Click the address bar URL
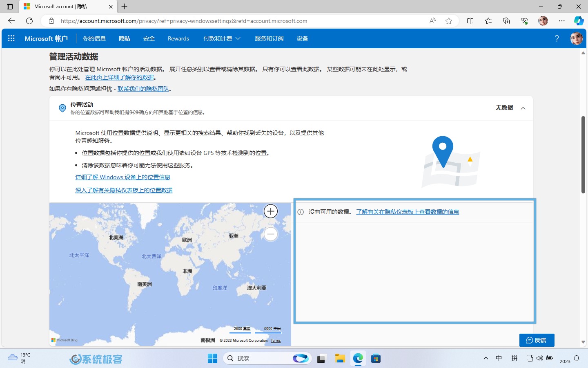The width and height of the screenshot is (588, 368). (184, 21)
